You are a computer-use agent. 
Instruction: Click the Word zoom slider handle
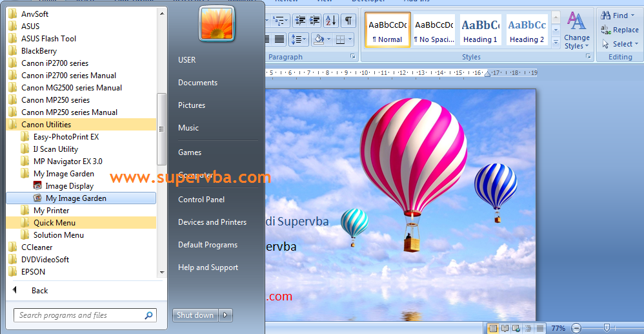tap(607, 328)
